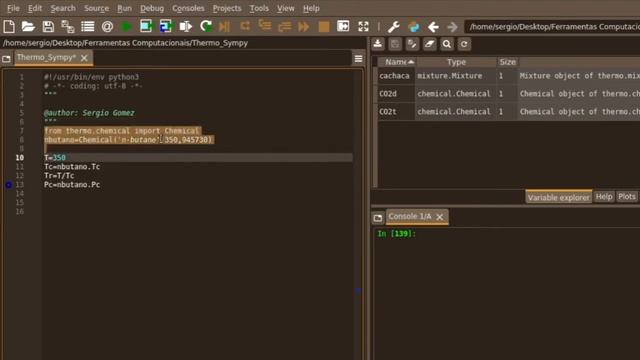Viewport: 640px width, 360px height.
Task: Open the Tools menu
Action: (x=259, y=9)
